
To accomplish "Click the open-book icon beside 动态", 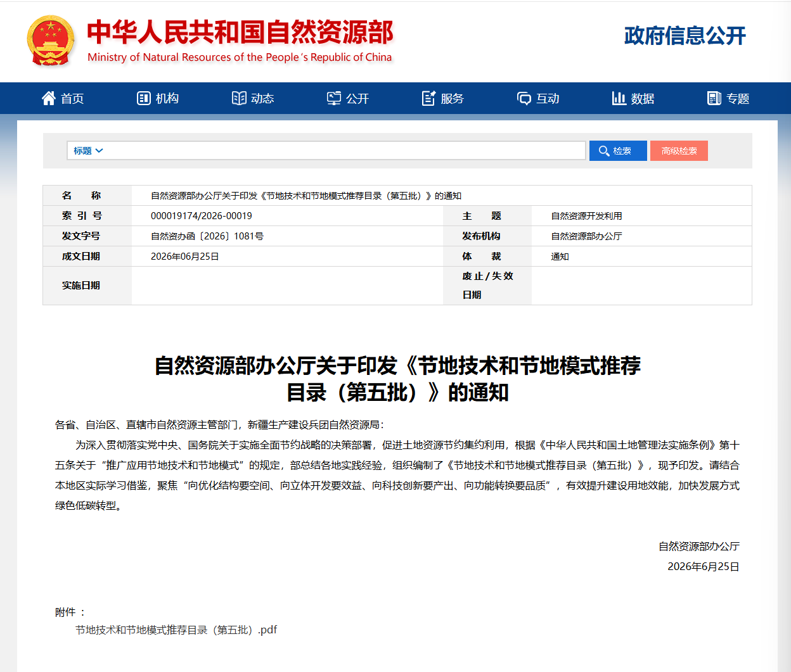I will [x=239, y=98].
